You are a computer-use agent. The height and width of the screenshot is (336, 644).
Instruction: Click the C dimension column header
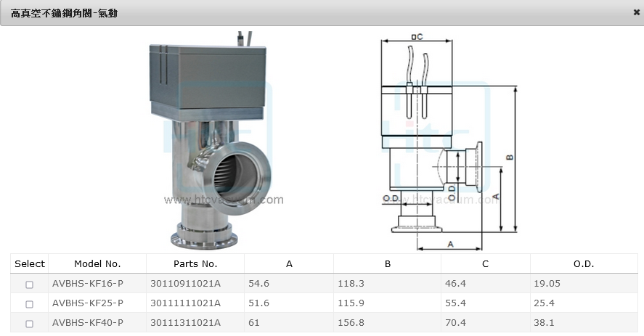click(x=485, y=264)
